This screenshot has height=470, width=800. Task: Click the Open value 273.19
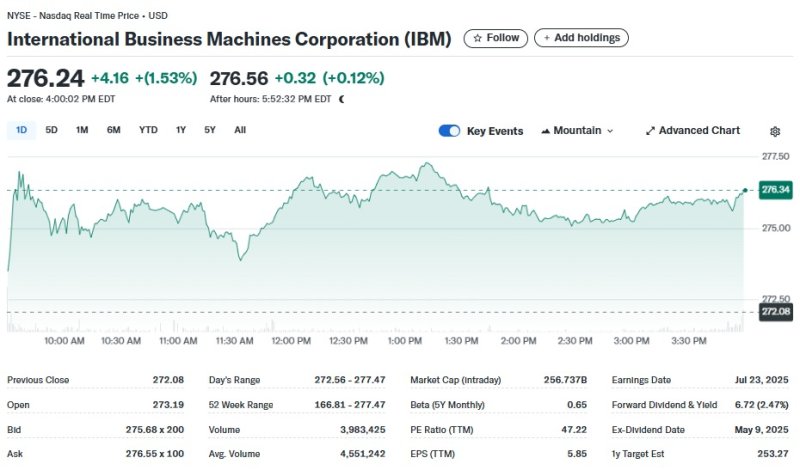(x=168, y=405)
